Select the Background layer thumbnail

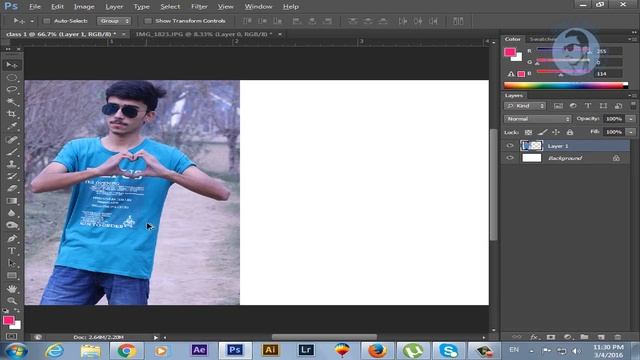tap(531, 158)
